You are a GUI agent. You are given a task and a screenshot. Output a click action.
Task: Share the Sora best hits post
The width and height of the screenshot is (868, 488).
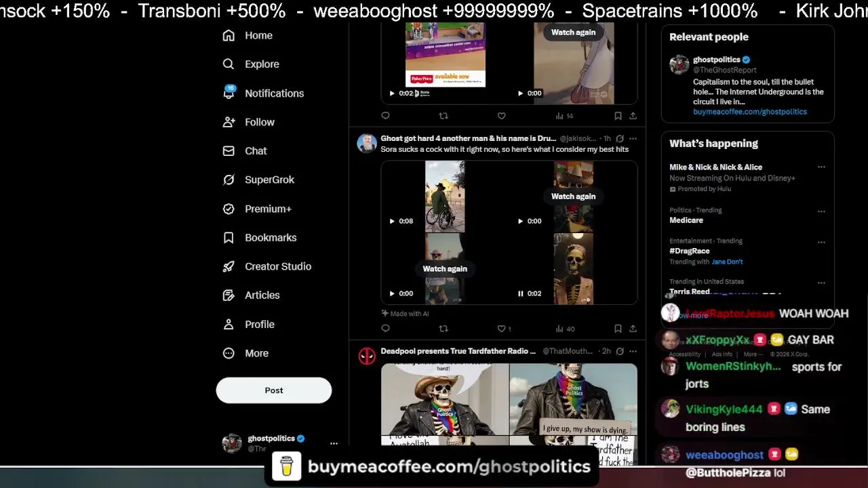(633, 329)
